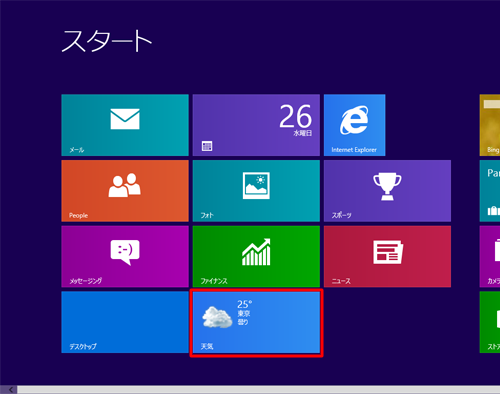Click the スタート heading text
Image resolution: width=500 pixels, height=394 pixels.
107,41
